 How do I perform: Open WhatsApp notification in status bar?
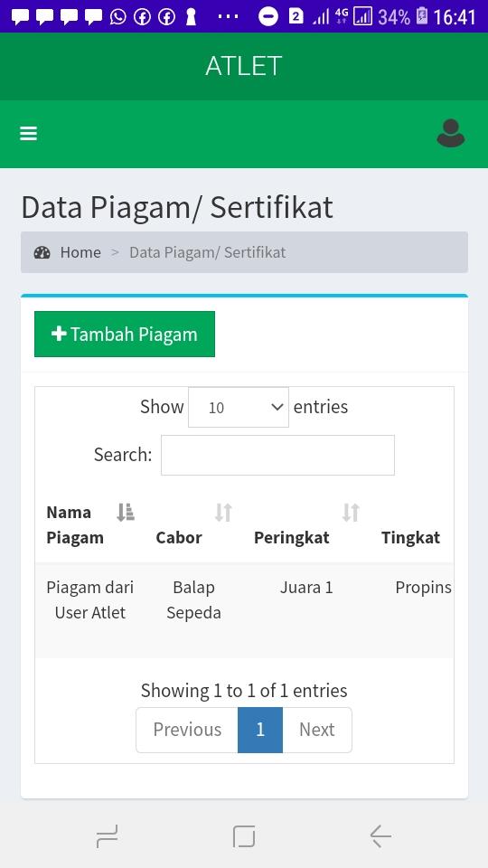click(x=117, y=16)
